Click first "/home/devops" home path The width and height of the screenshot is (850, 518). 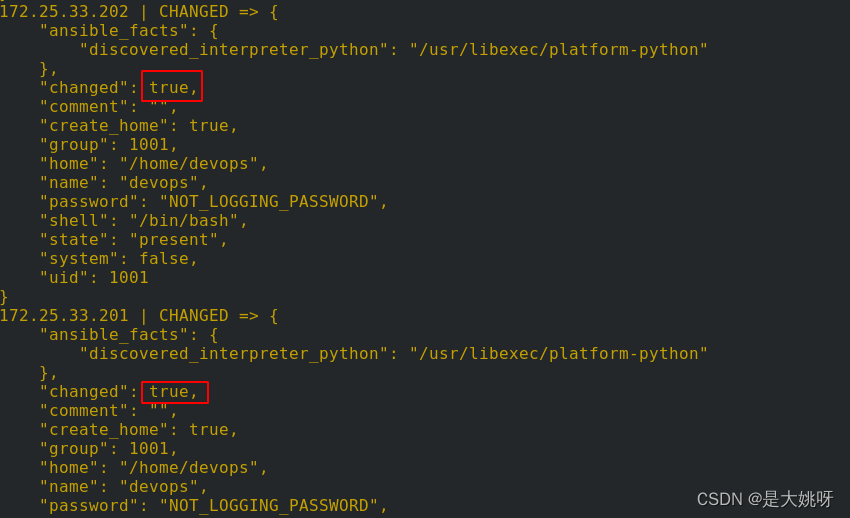tap(189, 164)
